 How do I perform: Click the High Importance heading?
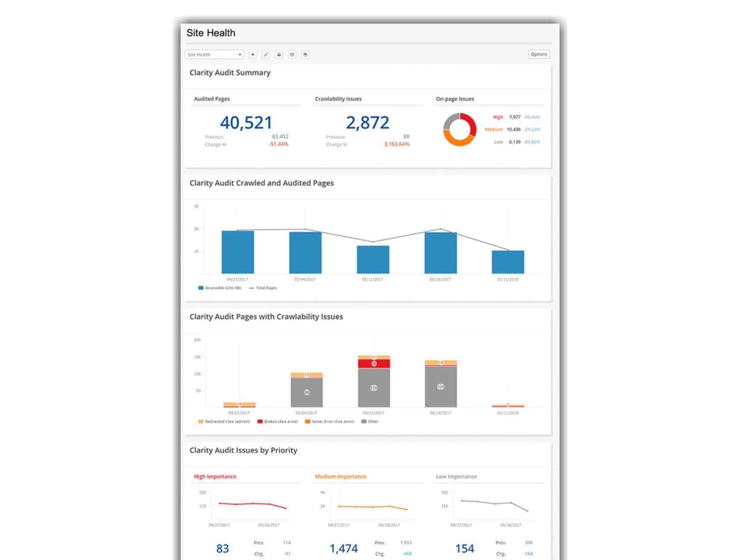[215, 476]
